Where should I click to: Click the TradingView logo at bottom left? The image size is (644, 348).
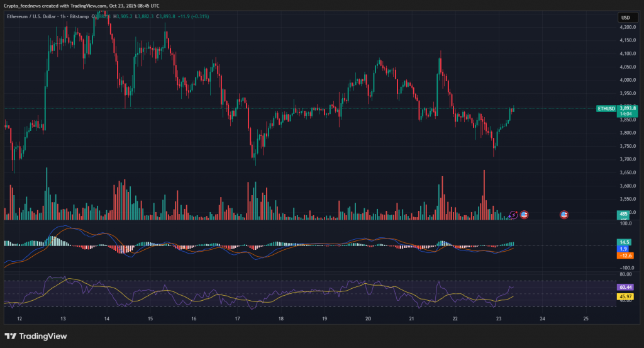[x=36, y=336]
